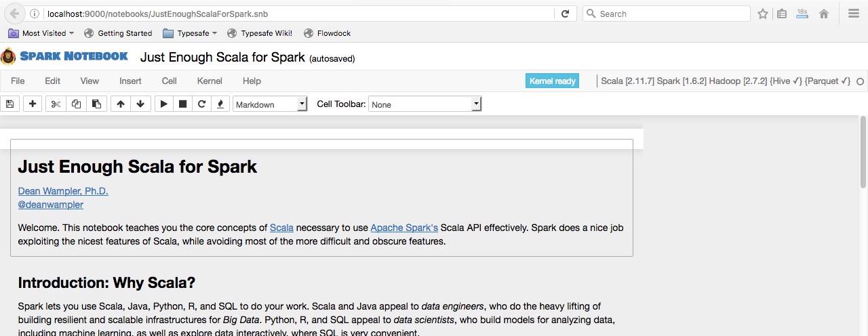Click the Spark Notebook logo

pos(65,56)
